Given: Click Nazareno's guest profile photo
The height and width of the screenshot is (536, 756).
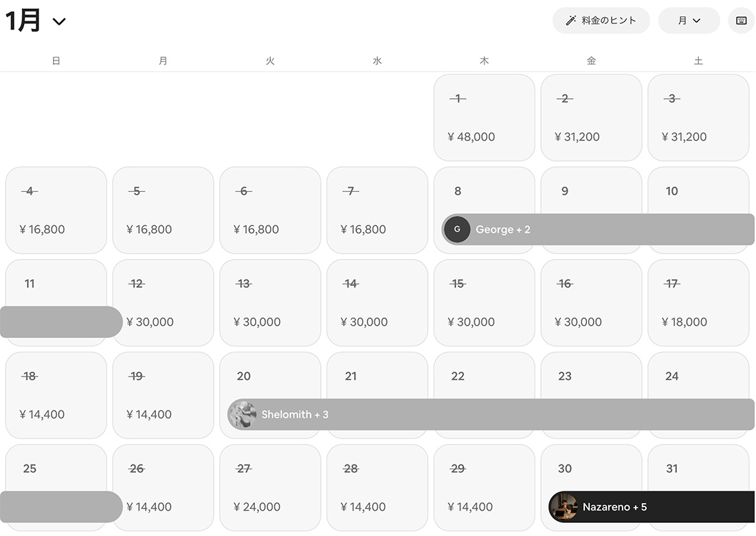Looking at the screenshot, I should coord(564,507).
